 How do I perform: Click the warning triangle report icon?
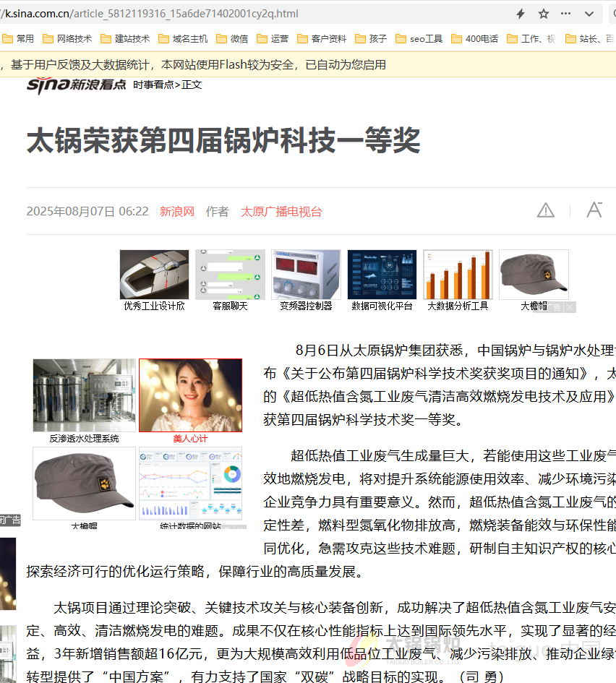tap(546, 210)
